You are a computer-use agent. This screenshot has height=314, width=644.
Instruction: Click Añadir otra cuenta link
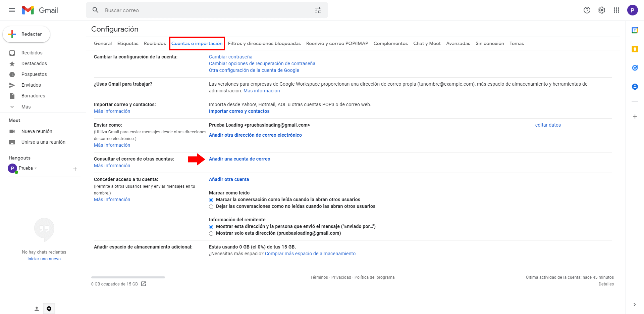pyautogui.click(x=229, y=179)
